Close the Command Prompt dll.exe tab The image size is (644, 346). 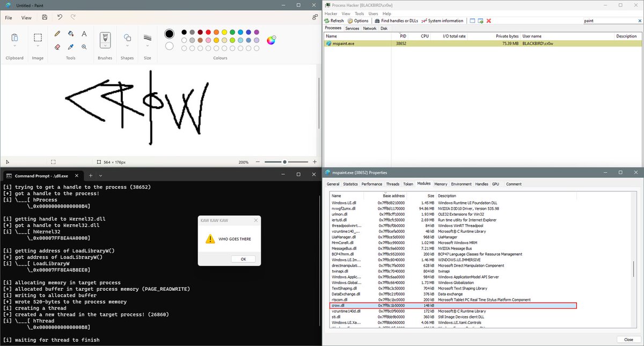pyautogui.click(x=76, y=175)
